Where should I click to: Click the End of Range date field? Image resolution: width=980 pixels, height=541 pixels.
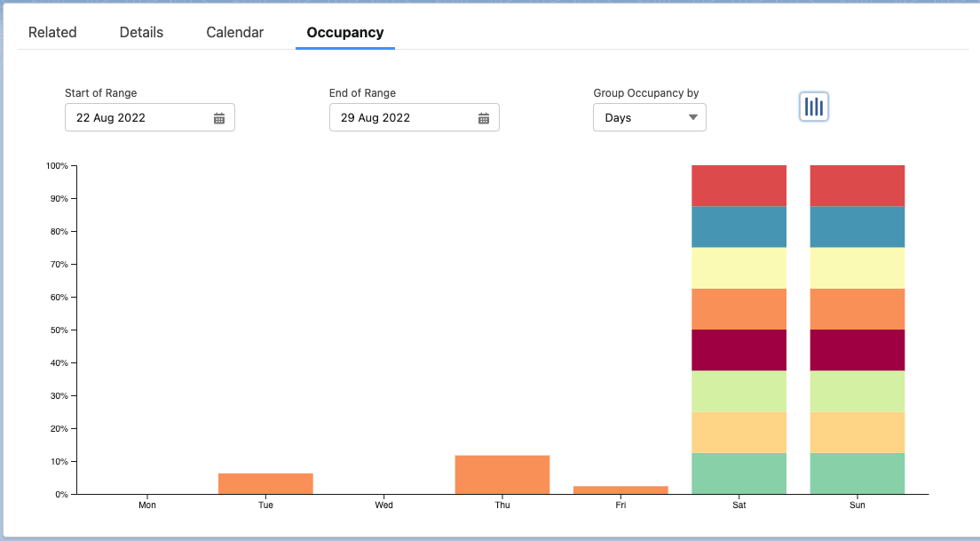402,118
